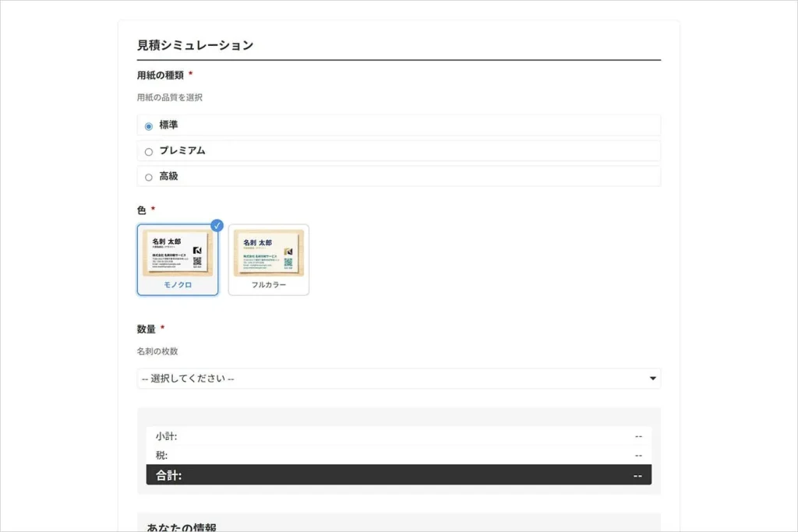Viewport: 798px width, 532px height.
Task: Select the フルカラー color swatch card
Action: (x=268, y=260)
